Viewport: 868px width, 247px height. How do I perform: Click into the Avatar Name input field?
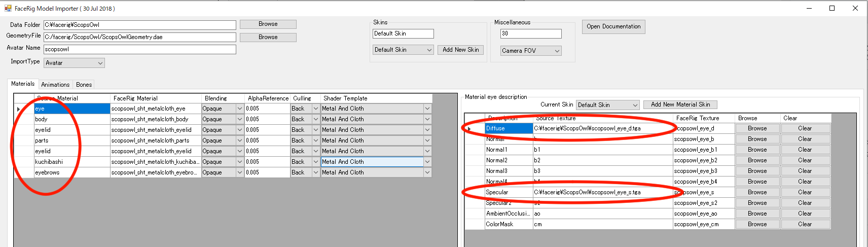[x=139, y=49]
